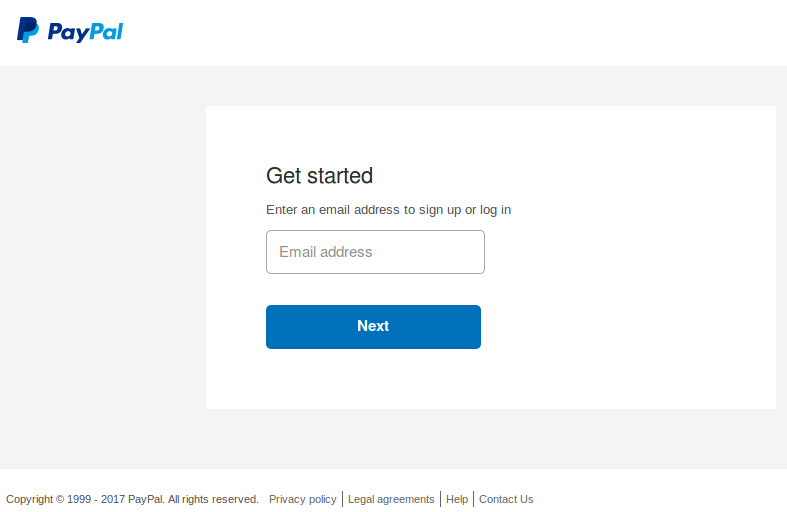The image size is (787, 512).
Task: Click the gray area below the sign-up card
Action: tap(490, 438)
